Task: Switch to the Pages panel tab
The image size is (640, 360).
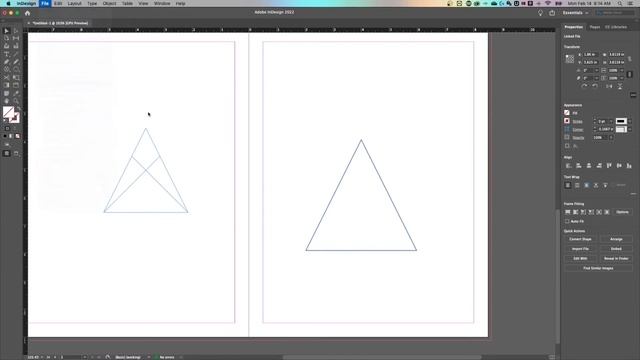Action: tap(595, 27)
